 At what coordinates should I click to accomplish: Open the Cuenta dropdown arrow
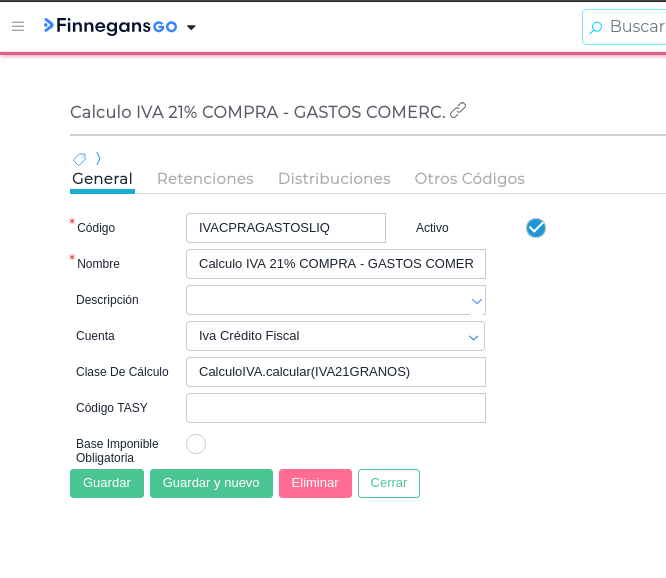[474, 337]
